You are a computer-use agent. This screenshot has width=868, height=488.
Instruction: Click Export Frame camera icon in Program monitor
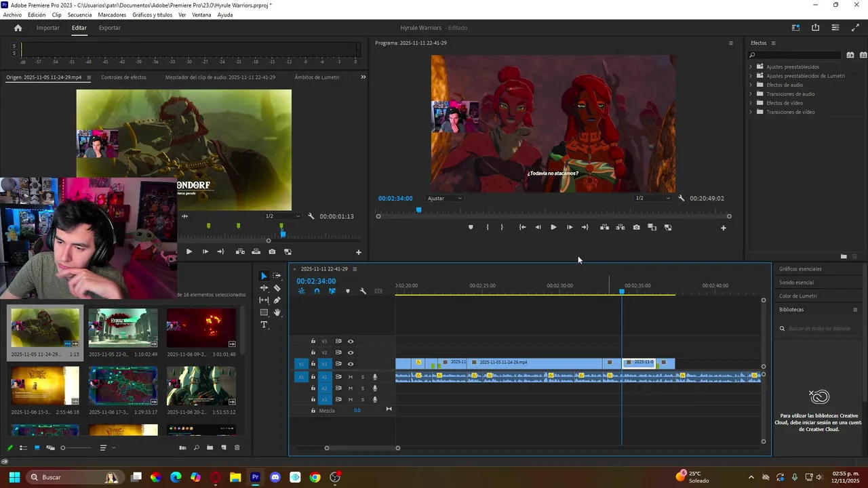(636, 228)
